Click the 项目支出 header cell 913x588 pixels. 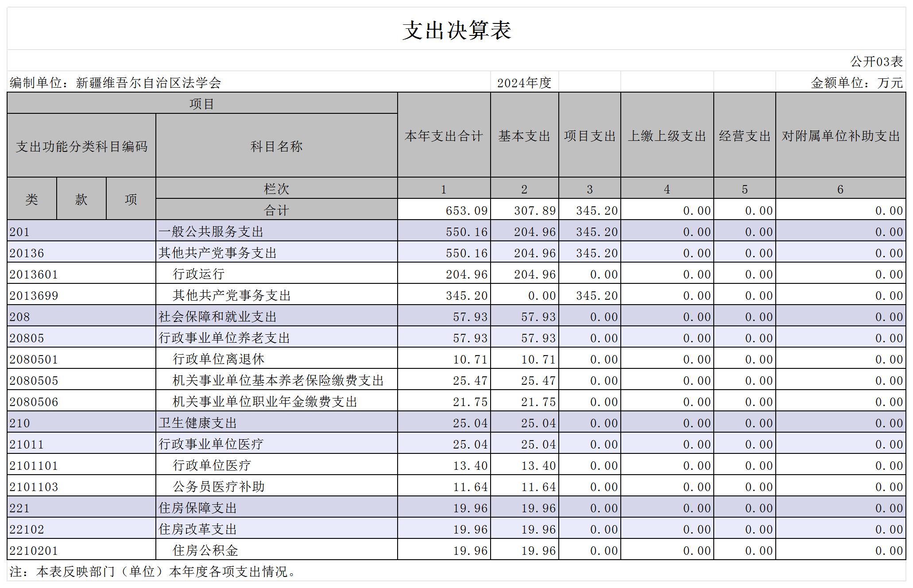[x=589, y=136]
